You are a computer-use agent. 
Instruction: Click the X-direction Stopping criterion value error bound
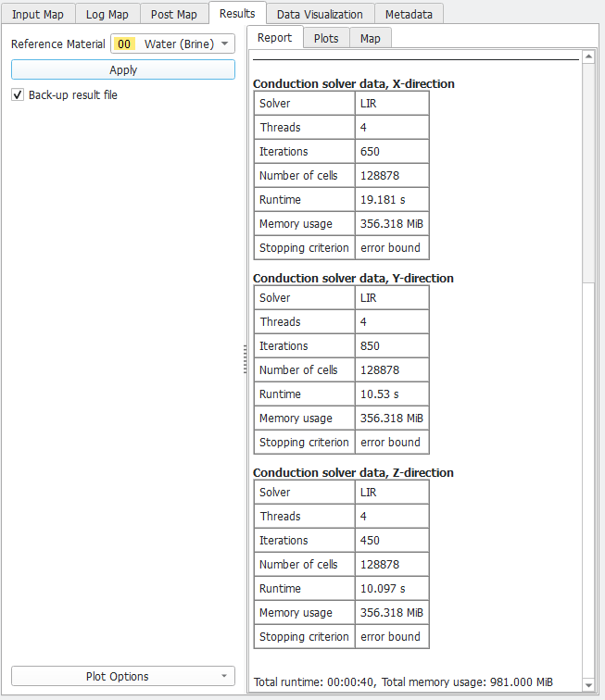391,248
